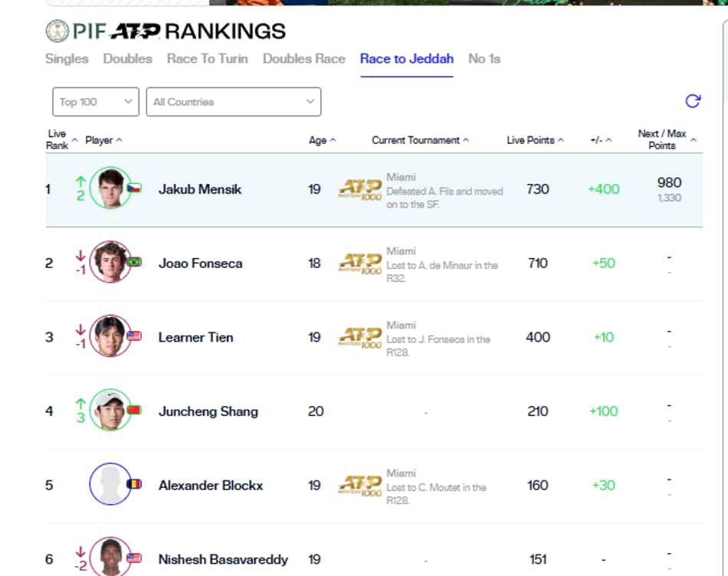
Task: Sort by Next / Max Points column
Action: point(667,139)
